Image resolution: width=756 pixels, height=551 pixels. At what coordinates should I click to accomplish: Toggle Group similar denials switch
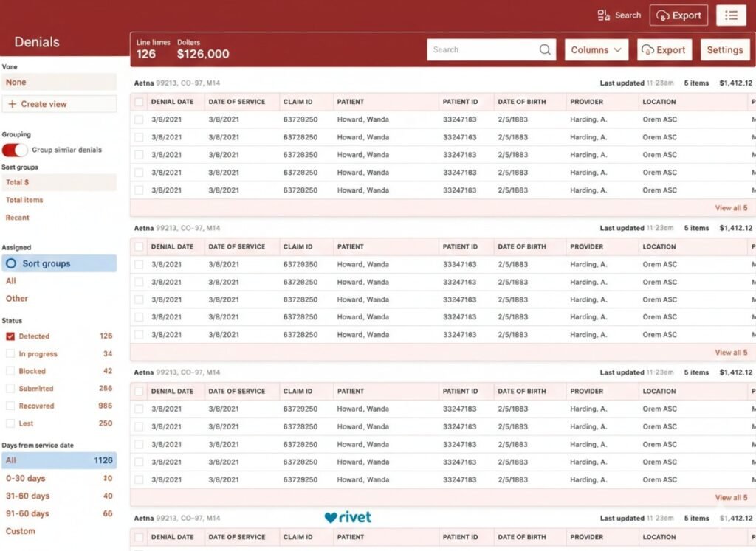point(15,150)
